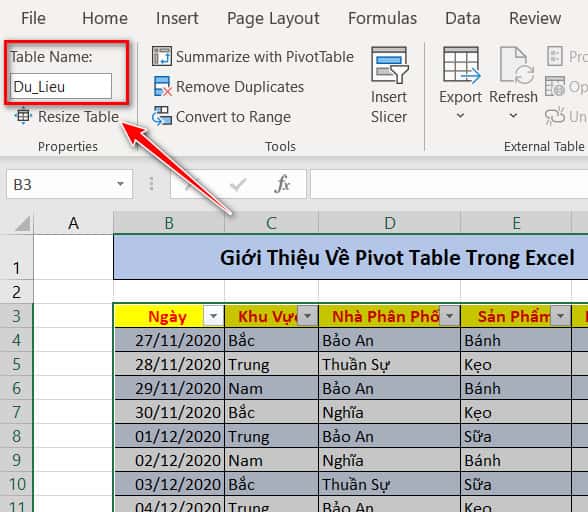Click the Bảo An cell in row 8
Viewport: 588px width, 512px height.
tap(390, 436)
